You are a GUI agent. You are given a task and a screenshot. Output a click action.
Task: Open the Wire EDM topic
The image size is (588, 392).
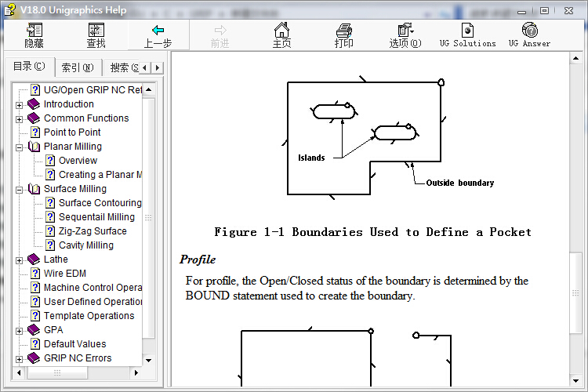coord(64,274)
